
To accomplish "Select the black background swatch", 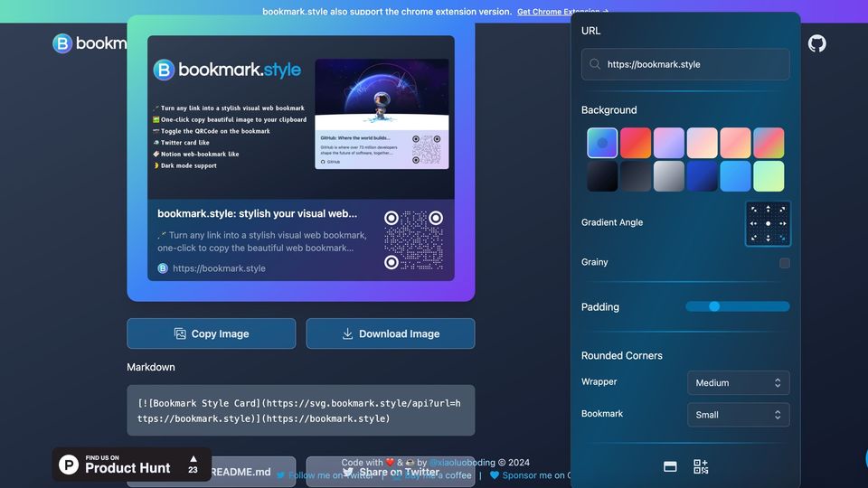I will (602, 176).
